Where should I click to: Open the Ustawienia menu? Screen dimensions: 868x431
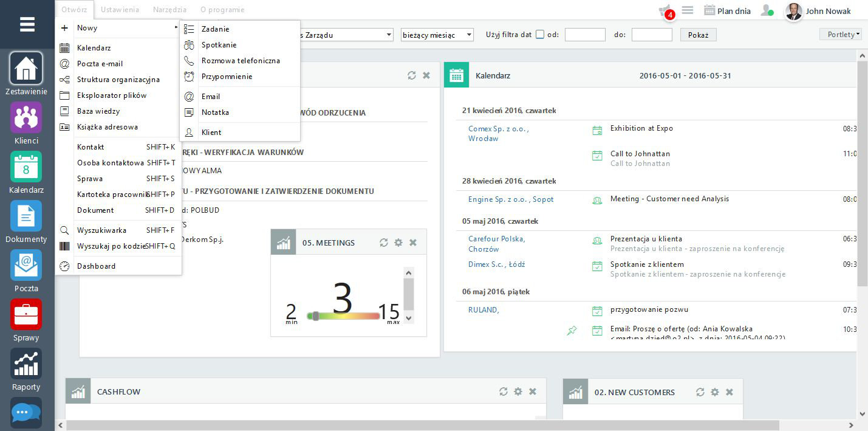point(120,10)
